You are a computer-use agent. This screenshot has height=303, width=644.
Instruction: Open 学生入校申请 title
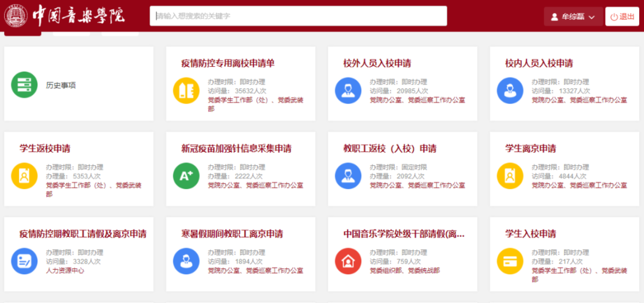click(x=530, y=234)
